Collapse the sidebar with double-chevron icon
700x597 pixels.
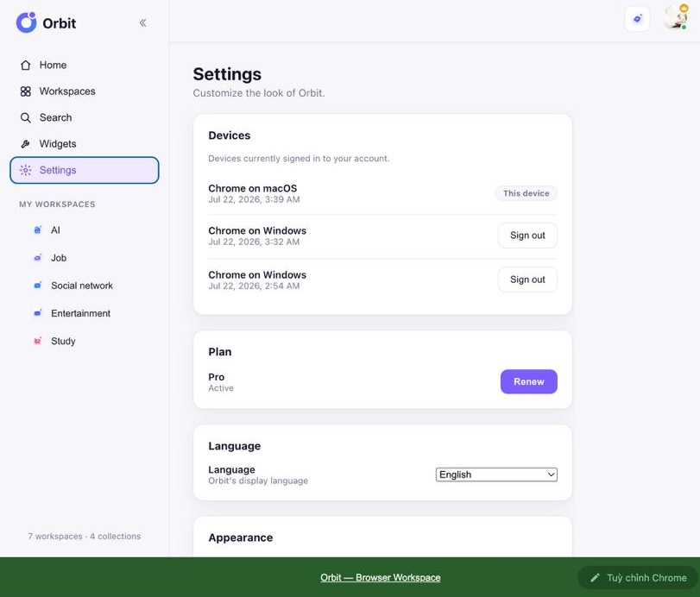click(x=143, y=22)
